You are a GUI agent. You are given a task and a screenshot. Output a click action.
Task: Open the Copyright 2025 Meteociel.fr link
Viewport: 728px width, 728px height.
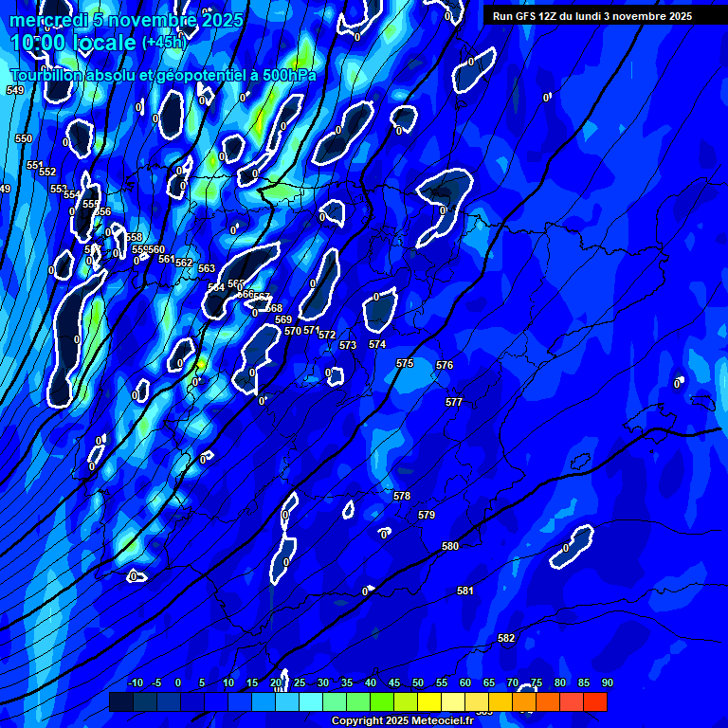point(402,721)
